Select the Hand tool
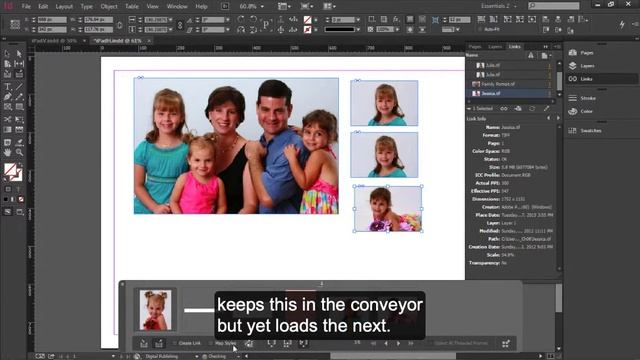The image size is (640, 360). pyautogui.click(x=7, y=152)
